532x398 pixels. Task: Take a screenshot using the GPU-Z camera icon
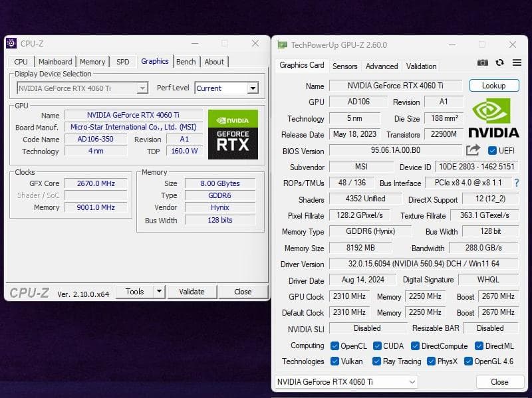(482, 61)
